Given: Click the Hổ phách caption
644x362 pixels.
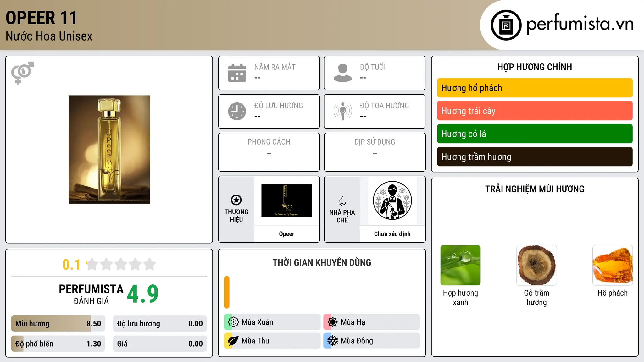Looking at the screenshot, I should pos(613,293).
